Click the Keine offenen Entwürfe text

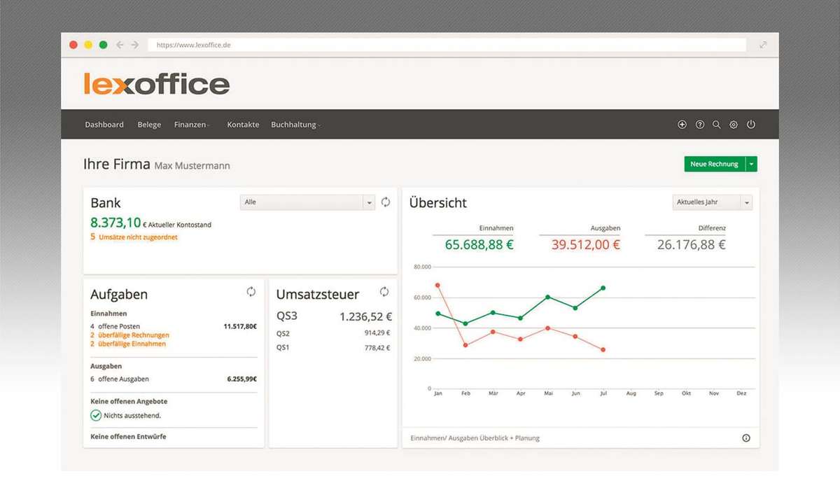coord(128,436)
